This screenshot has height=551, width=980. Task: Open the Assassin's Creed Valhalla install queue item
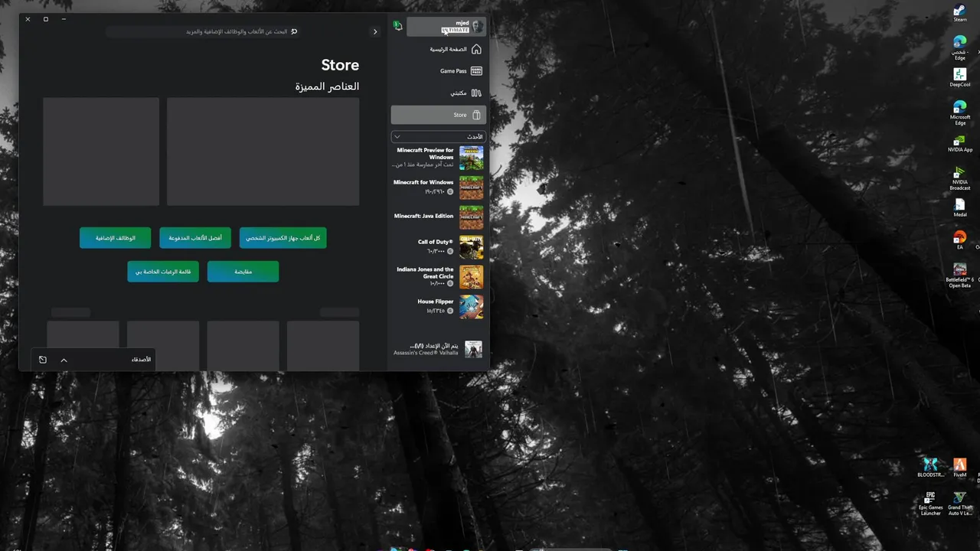(438, 349)
